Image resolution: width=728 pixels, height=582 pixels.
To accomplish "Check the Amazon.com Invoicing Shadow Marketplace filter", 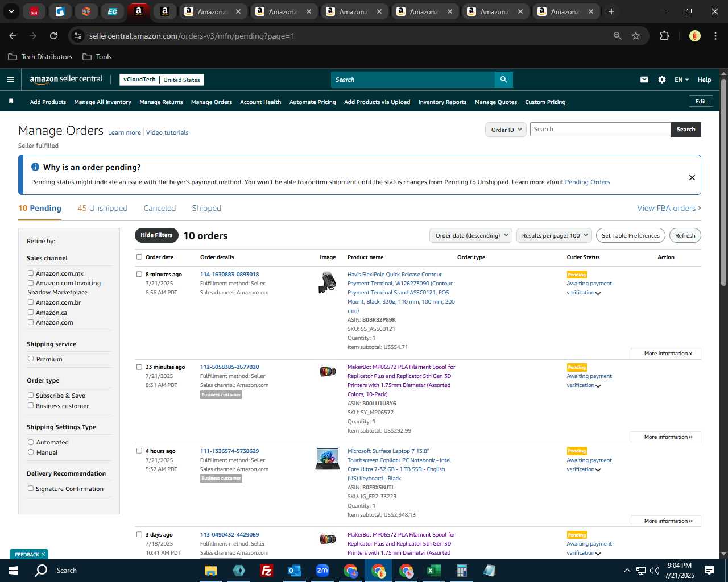I will (x=31, y=282).
